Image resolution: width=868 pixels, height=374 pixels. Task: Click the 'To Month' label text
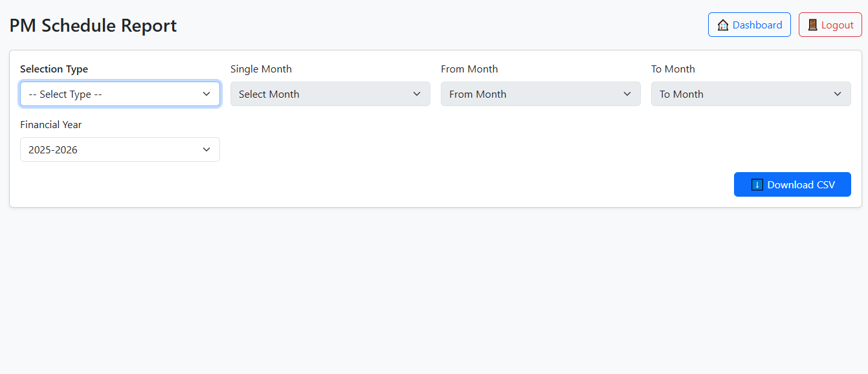(673, 69)
